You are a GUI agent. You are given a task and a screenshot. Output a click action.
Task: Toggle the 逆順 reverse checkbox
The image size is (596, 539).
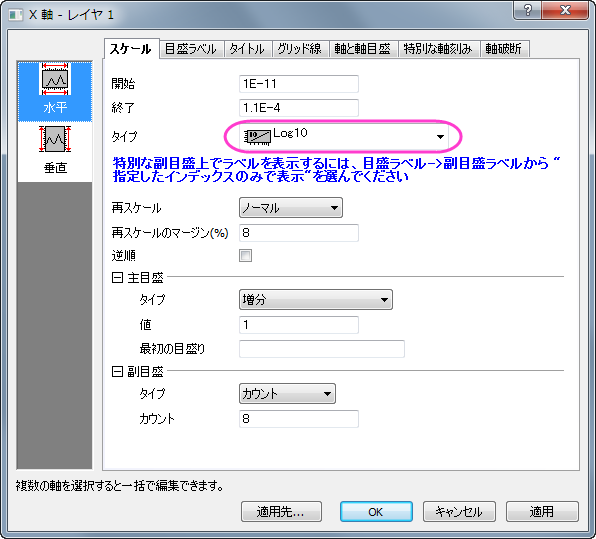[x=245, y=255]
